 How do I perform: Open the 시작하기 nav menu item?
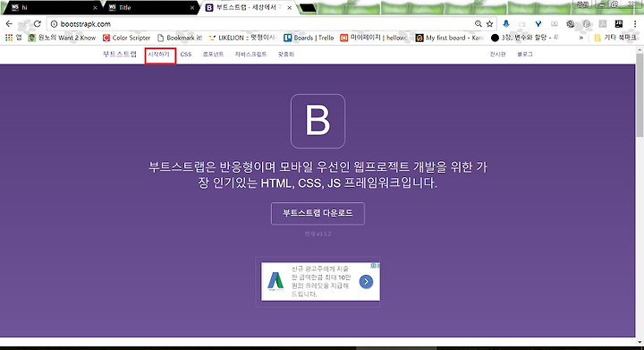coord(159,55)
